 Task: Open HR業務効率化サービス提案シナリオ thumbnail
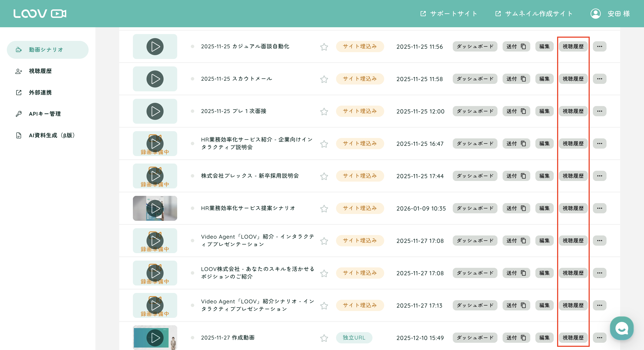155,208
